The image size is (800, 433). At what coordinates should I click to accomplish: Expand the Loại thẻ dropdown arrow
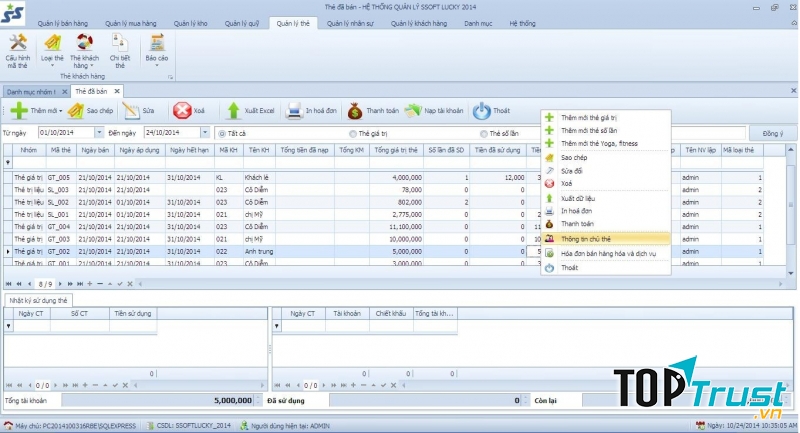coord(52,66)
